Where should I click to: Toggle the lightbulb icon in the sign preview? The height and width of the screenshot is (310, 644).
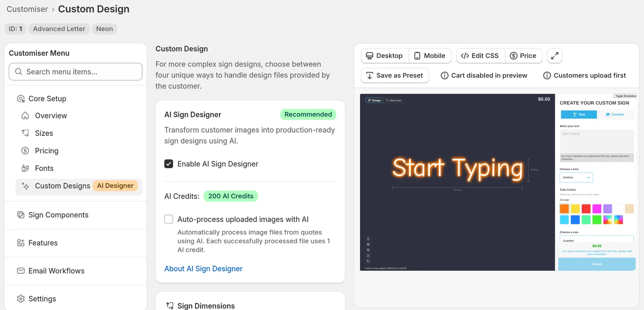pyautogui.click(x=368, y=239)
